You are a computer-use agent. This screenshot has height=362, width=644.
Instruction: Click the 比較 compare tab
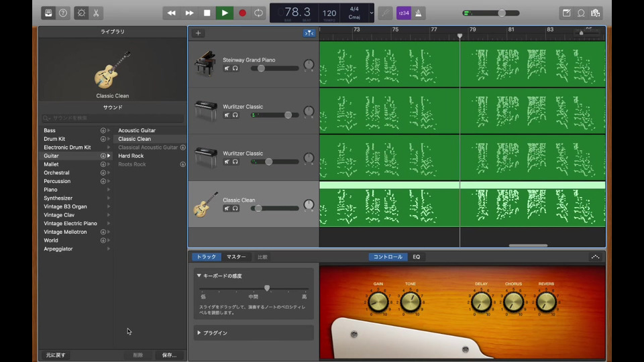(262, 257)
